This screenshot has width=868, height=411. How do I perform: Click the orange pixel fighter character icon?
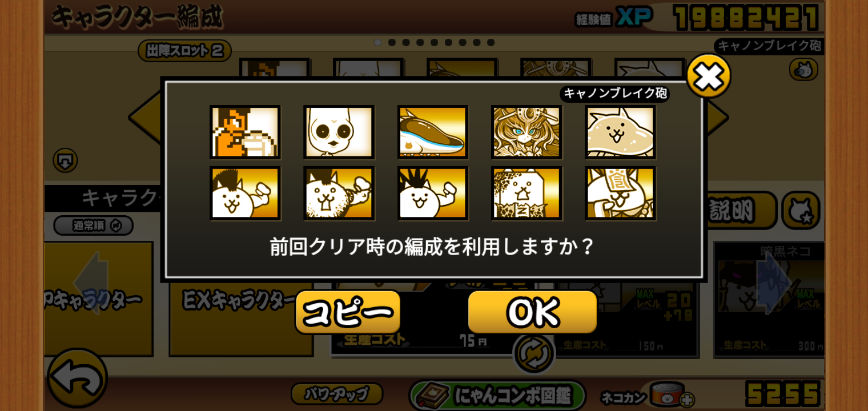point(245,132)
